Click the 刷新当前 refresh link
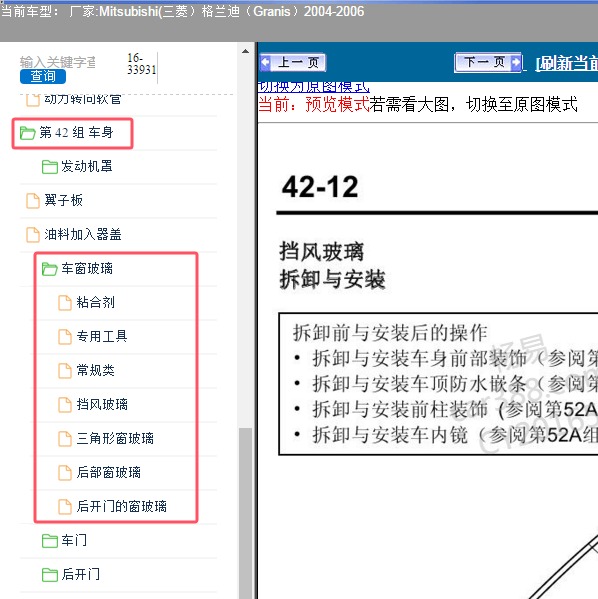The width and height of the screenshot is (598, 599). coord(566,63)
